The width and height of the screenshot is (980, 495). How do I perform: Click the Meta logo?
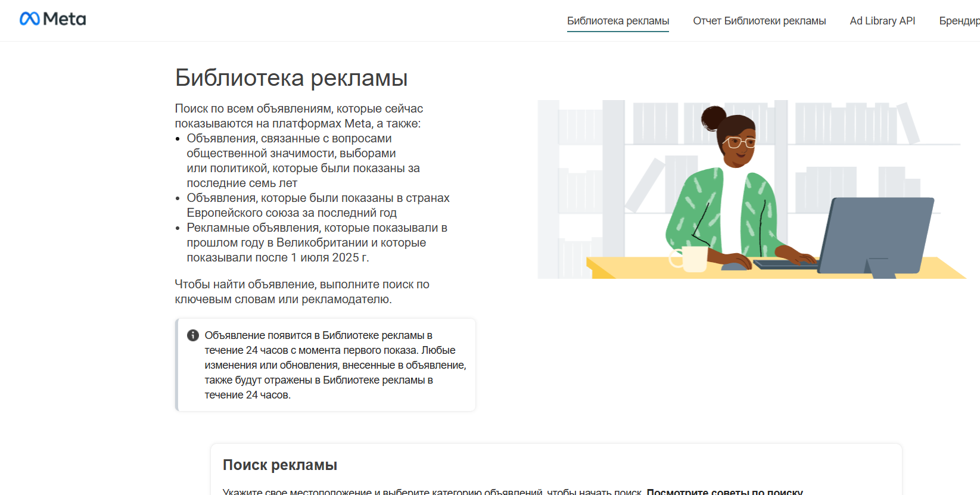[53, 19]
